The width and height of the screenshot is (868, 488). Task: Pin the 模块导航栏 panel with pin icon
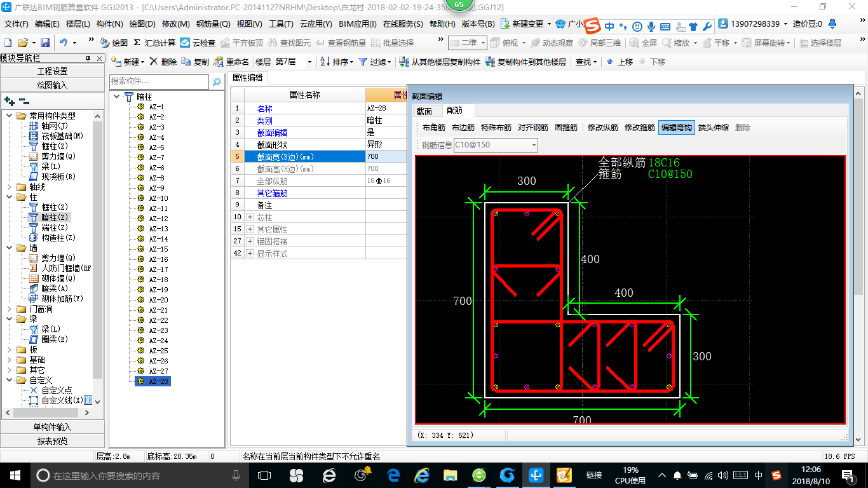tap(88, 58)
